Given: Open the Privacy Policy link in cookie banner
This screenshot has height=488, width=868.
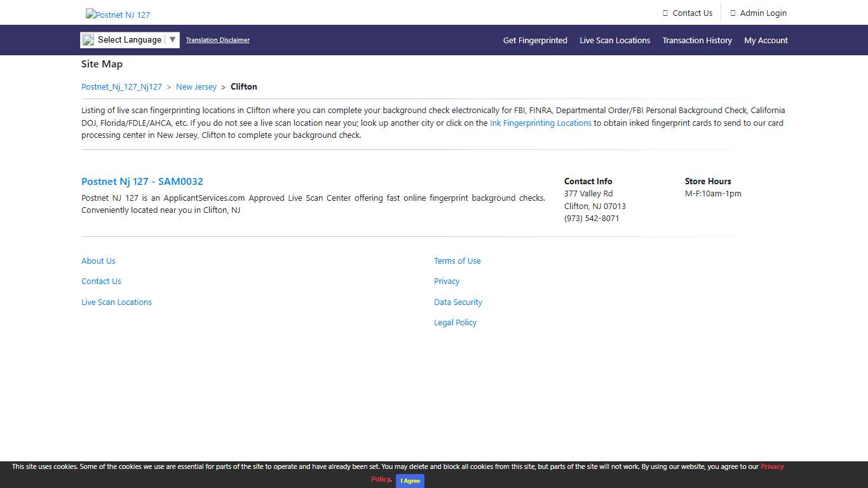Looking at the screenshot, I should pos(773,466).
